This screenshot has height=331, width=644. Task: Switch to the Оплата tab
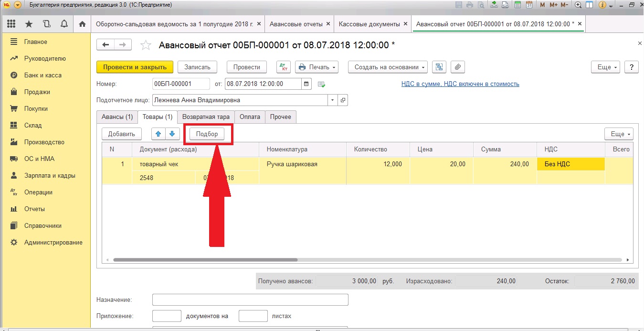250,117
